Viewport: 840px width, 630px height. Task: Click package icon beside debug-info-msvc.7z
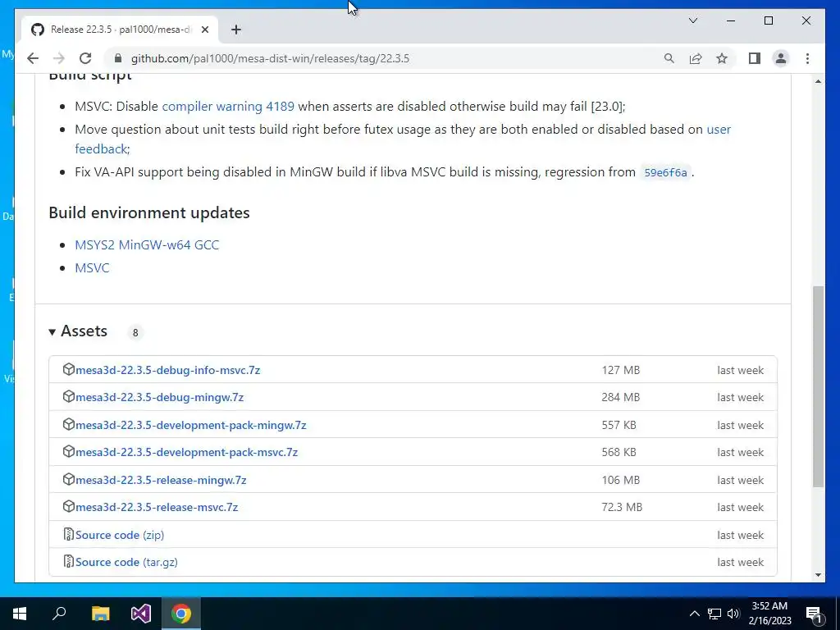(69, 369)
